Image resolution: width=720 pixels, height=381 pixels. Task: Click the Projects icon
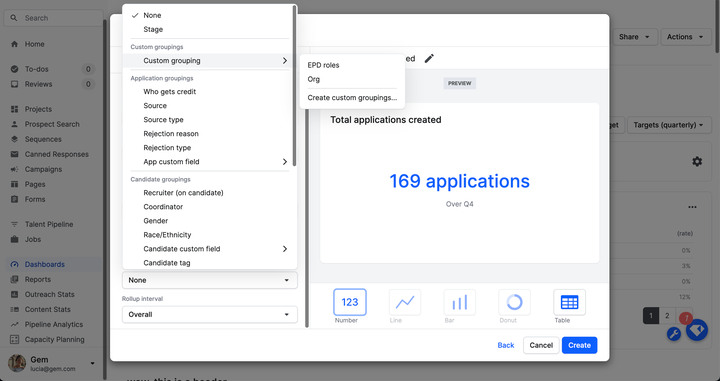15,109
